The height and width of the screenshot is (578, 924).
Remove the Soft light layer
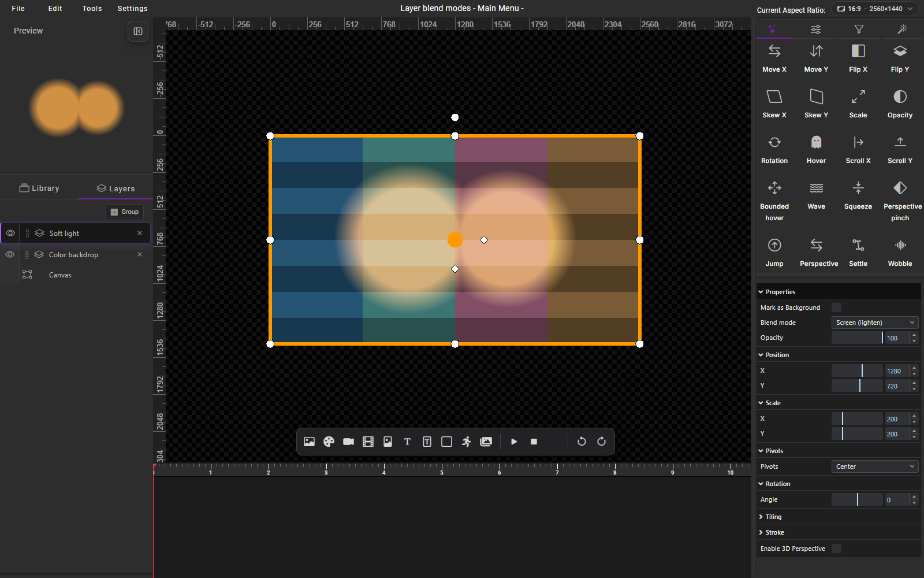pos(140,233)
